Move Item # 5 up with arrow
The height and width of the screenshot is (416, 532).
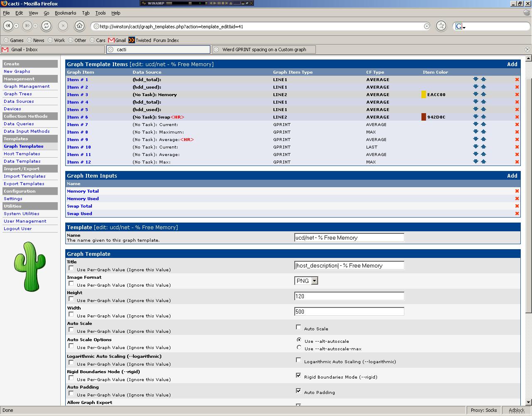pyautogui.click(x=483, y=109)
